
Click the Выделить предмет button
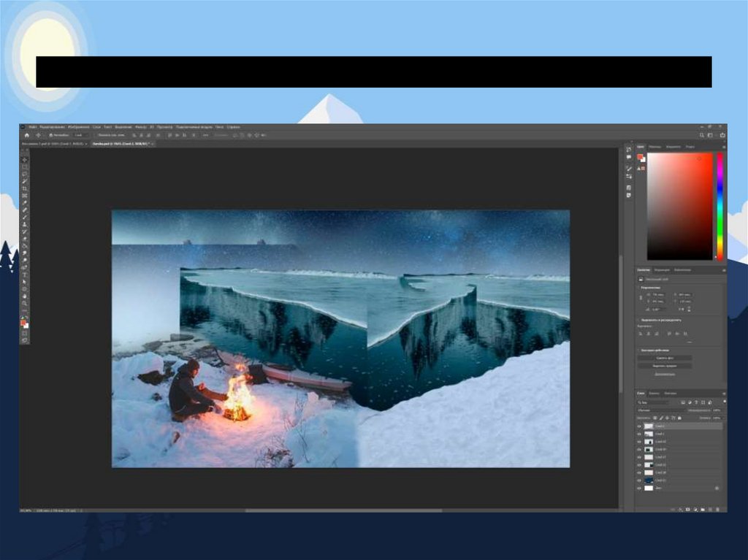tap(665, 366)
